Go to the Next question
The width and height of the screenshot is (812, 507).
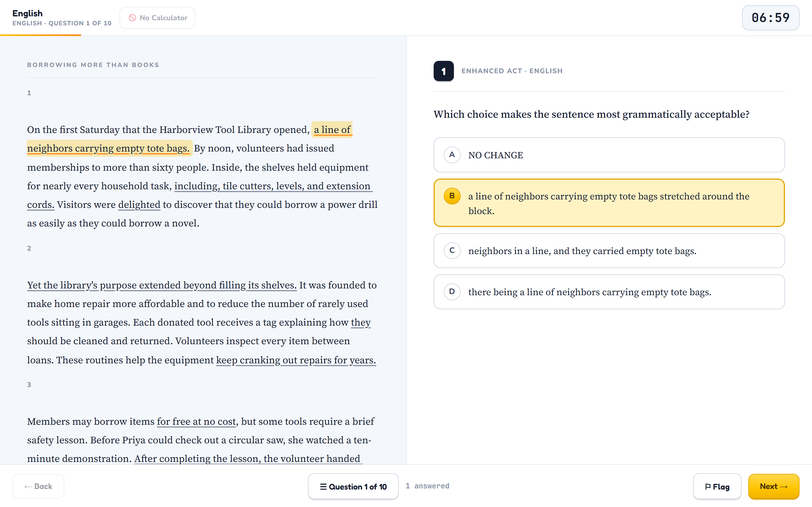tap(774, 486)
